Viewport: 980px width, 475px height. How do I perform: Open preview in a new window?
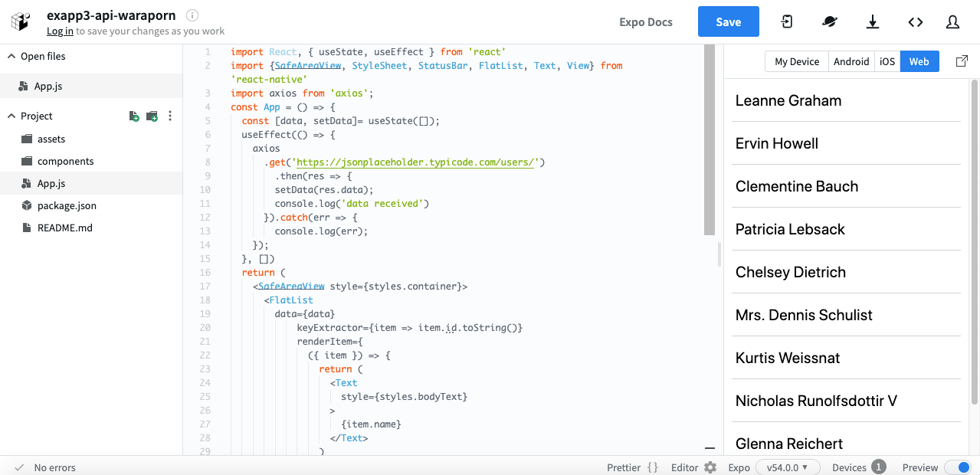pos(962,61)
